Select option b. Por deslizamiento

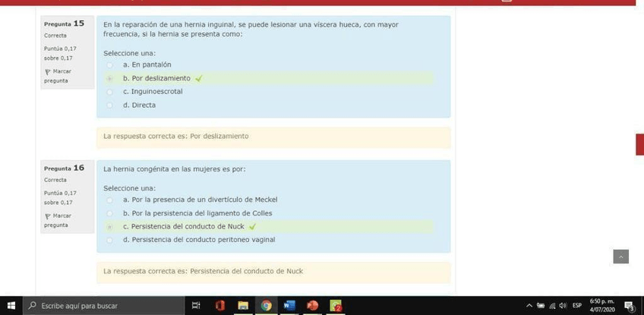coord(109,78)
